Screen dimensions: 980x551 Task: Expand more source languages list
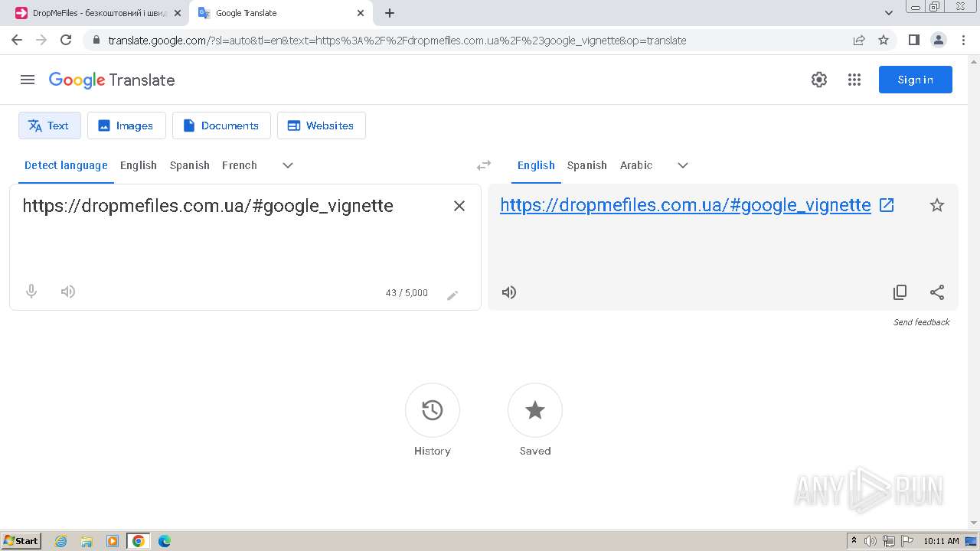(x=288, y=165)
